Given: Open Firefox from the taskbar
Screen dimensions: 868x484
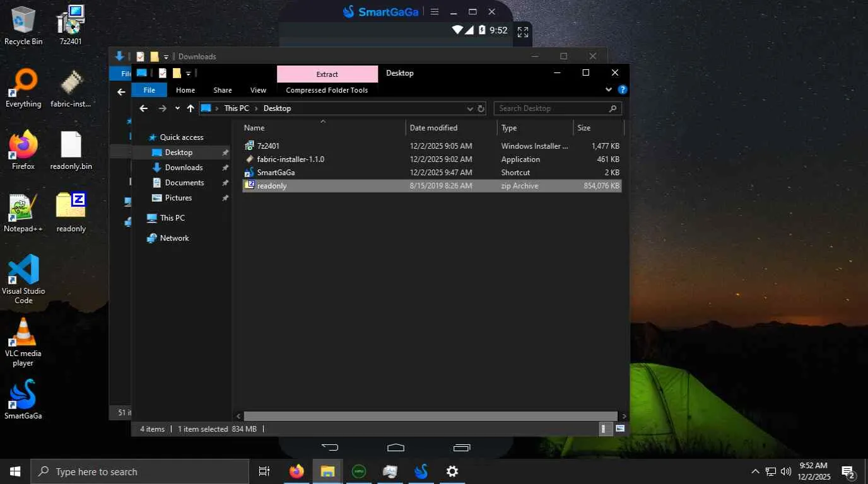Looking at the screenshot, I should (296, 471).
